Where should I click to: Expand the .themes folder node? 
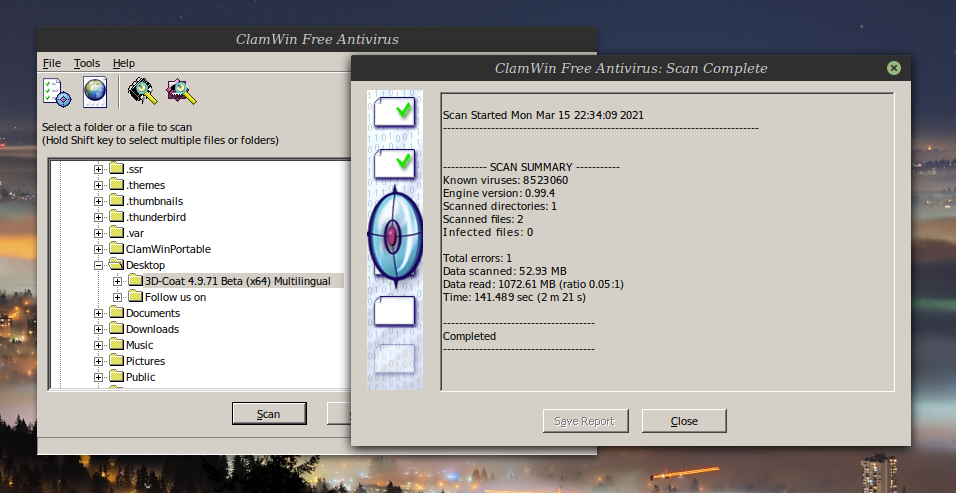(98, 185)
